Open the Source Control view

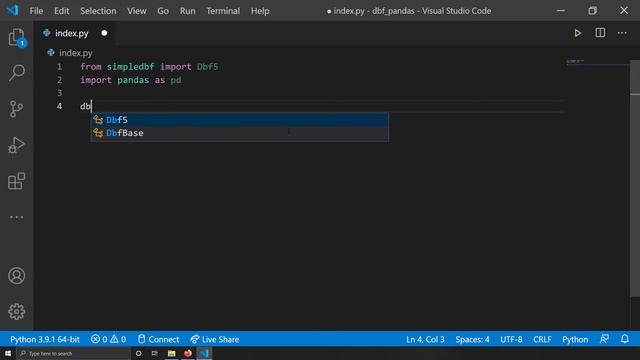[x=16, y=109]
